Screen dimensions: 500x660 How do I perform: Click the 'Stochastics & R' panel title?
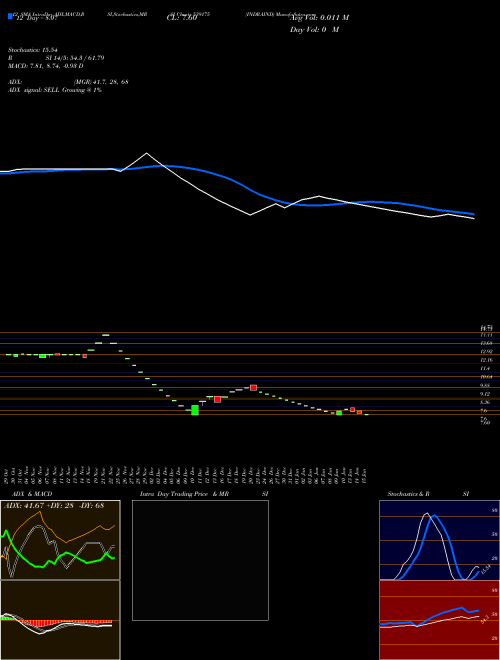(408, 494)
